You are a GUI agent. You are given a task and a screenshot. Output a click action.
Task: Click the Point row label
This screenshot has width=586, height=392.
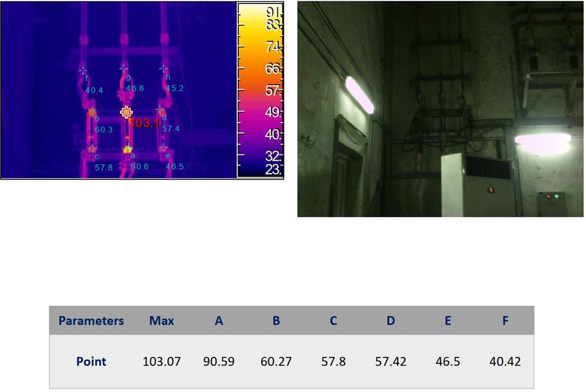[x=91, y=361]
